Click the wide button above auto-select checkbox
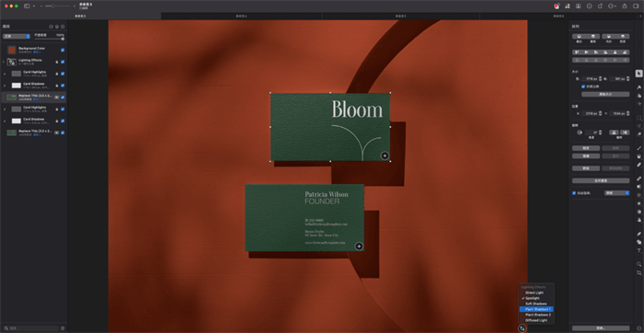Viewport: 644px width, 333px height. pyautogui.click(x=601, y=180)
